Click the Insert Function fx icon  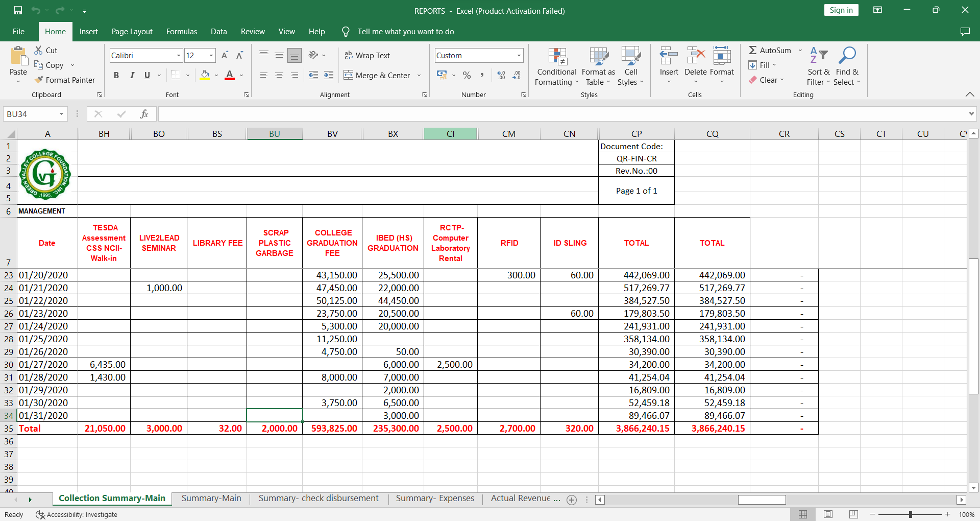[144, 114]
